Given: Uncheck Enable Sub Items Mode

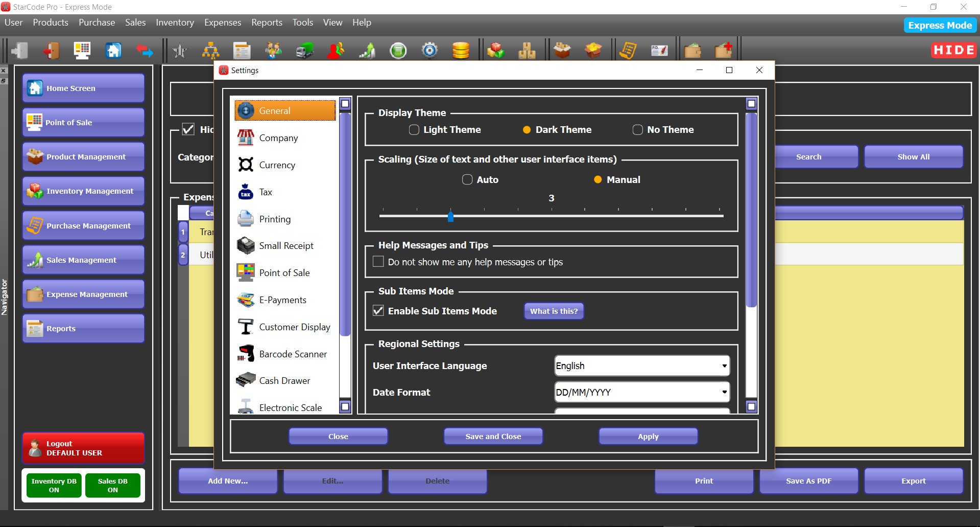Looking at the screenshot, I should tap(378, 310).
